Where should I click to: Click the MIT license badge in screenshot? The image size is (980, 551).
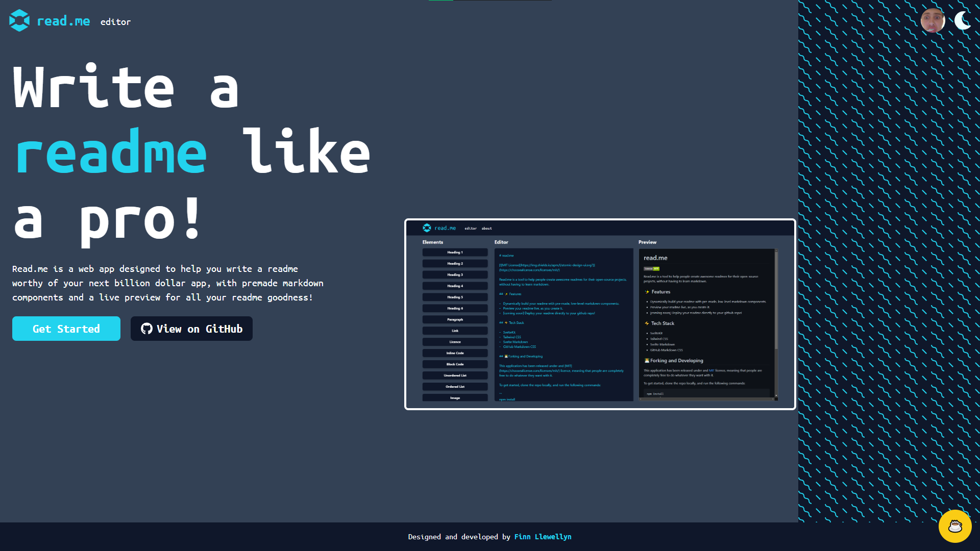pyautogui.click(x=651, y=268)
